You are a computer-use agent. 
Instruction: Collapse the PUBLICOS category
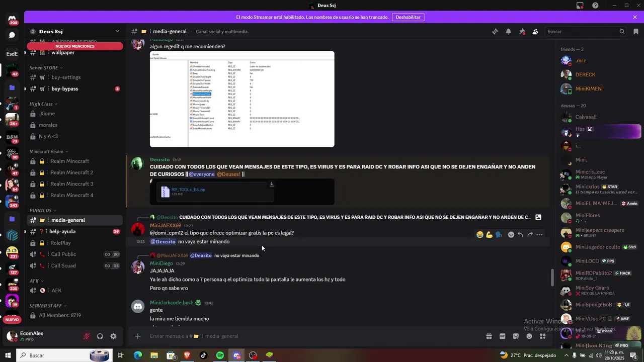coord(43,210)
